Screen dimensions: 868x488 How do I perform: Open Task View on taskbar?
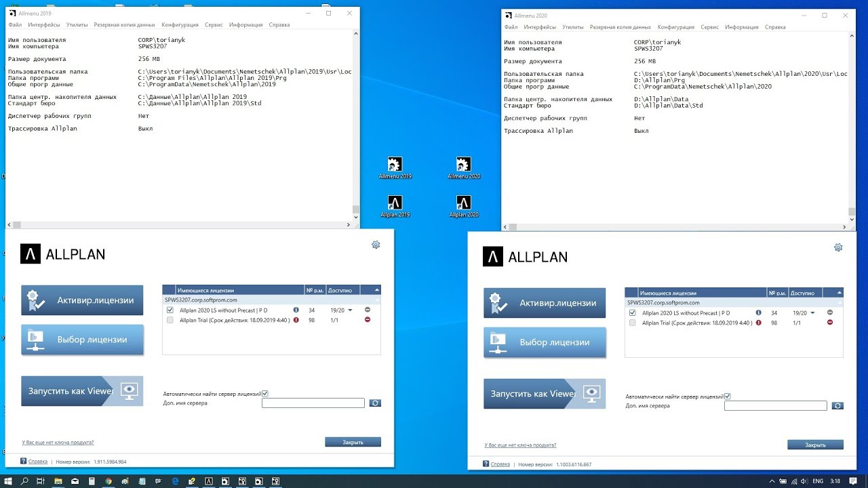(x=41, y=481)
